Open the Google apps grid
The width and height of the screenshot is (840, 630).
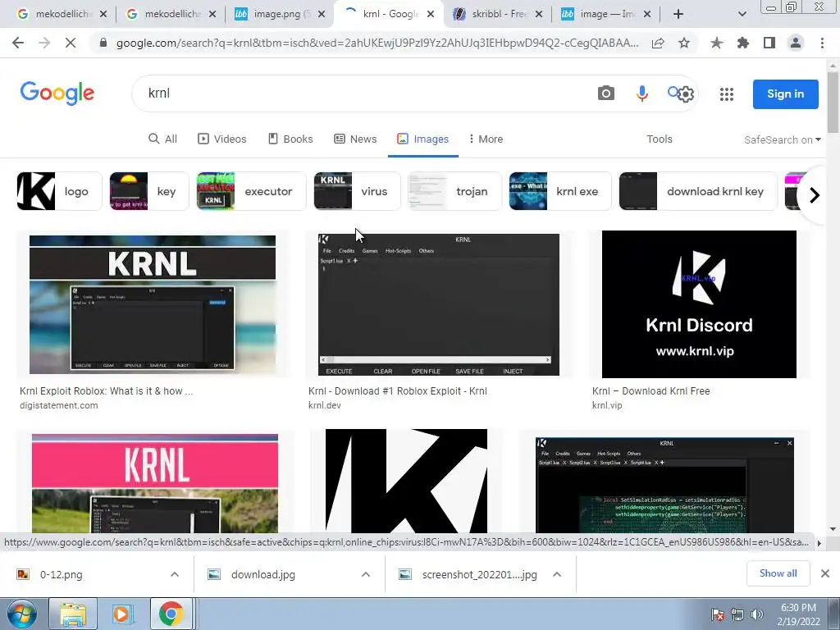727,94
